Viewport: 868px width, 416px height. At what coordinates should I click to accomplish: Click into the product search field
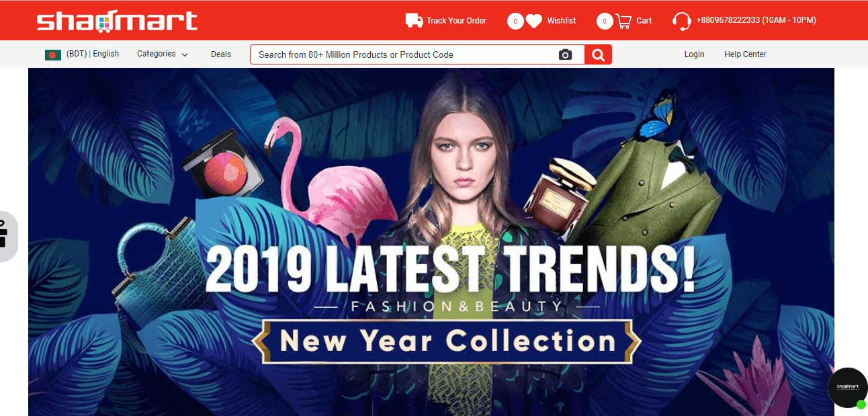404,54
